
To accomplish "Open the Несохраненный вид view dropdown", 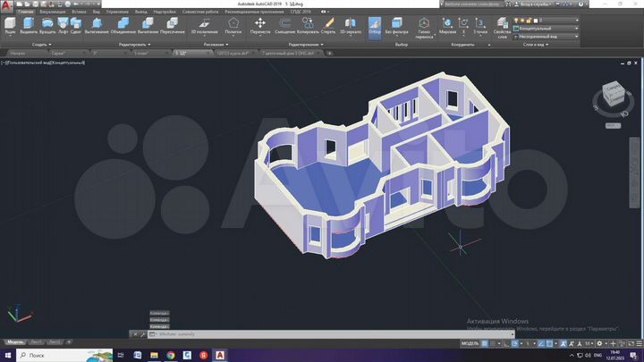I will point(545,36).
